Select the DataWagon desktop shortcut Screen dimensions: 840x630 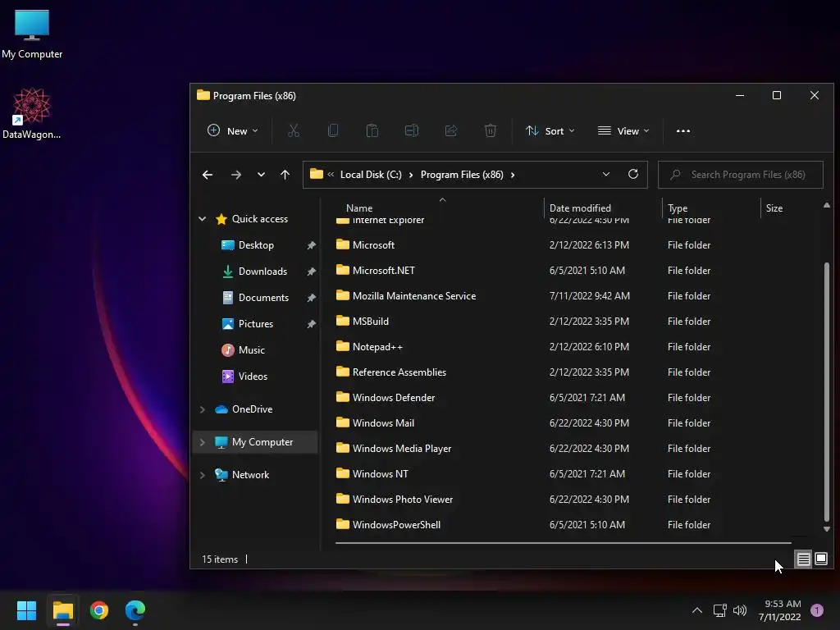coord(32,113)
